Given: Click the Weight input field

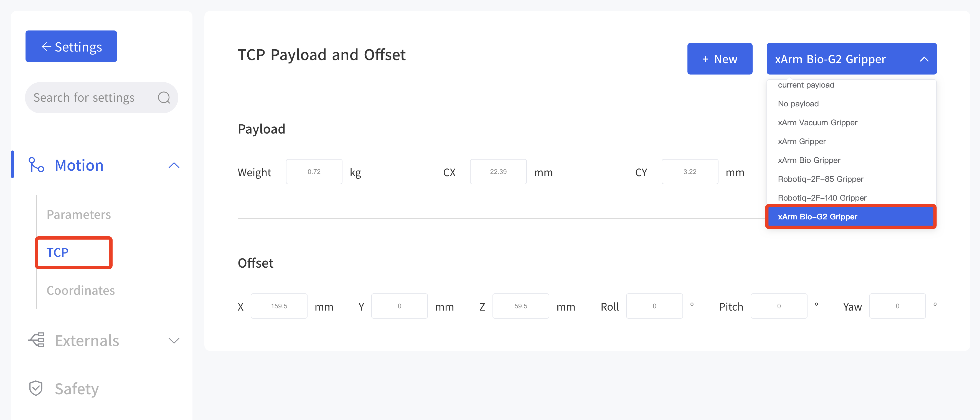Looking at the screenshot, I should point(314,172).
